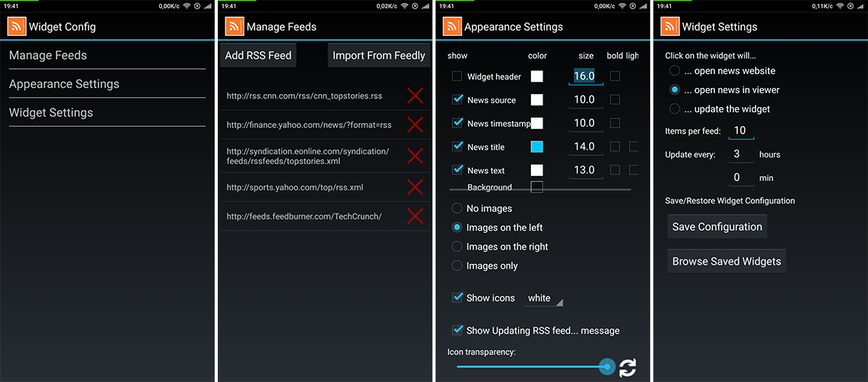Select the Images on the right option
The image size is (868, 382).
[x=457, y=246]
